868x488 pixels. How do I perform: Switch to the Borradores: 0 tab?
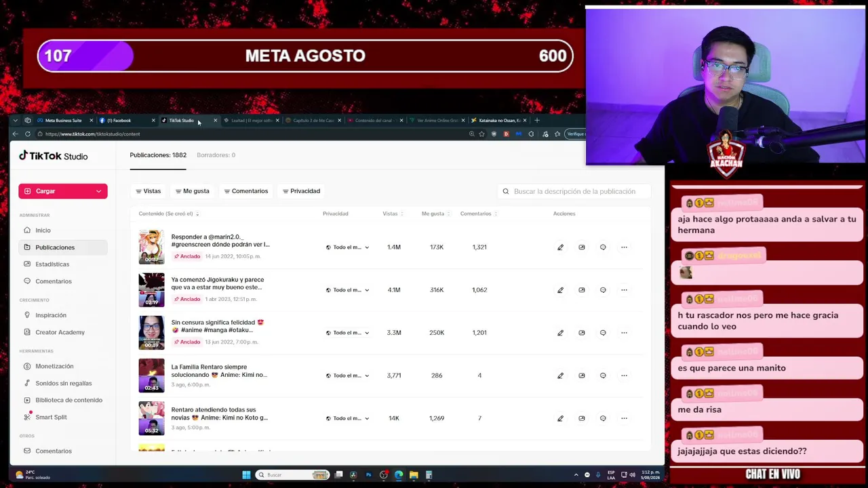click(x=216, y=155)
